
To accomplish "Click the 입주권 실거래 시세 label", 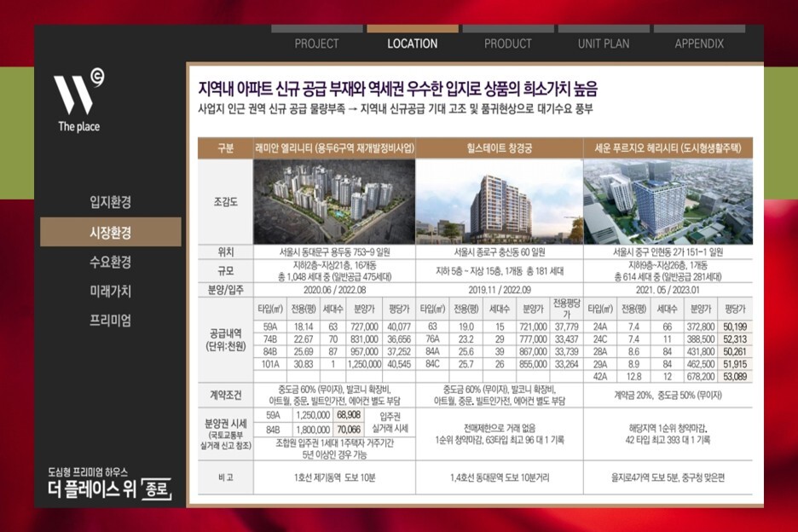I will click(390, 423).
